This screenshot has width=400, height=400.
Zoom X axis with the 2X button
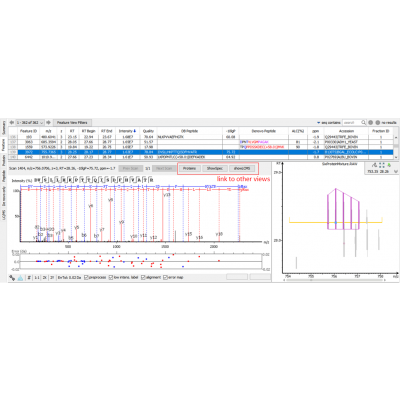[x=45, y=277]
